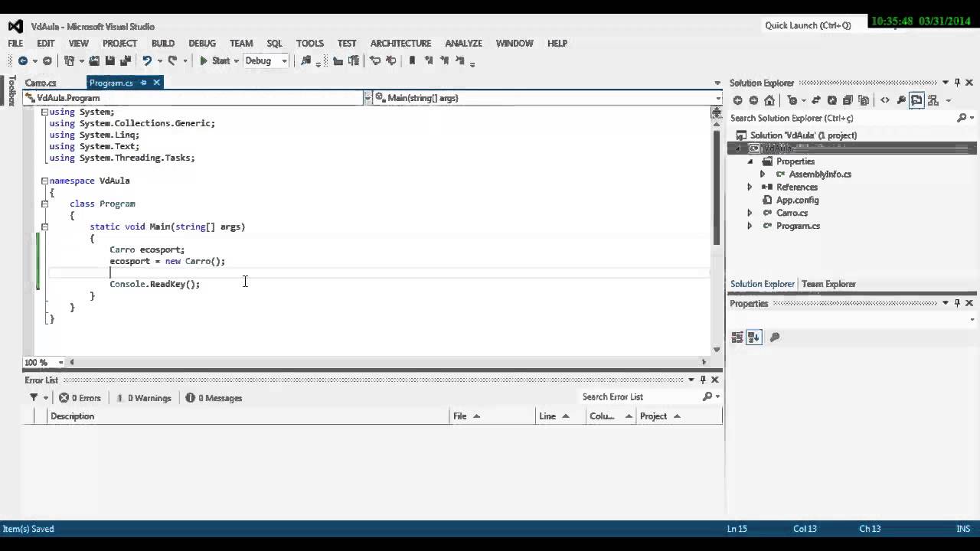The height and width of the screenshot is (551, 980).
Task: Click the Collapse All icon in Solution Explorer
Action: (848, 100)
